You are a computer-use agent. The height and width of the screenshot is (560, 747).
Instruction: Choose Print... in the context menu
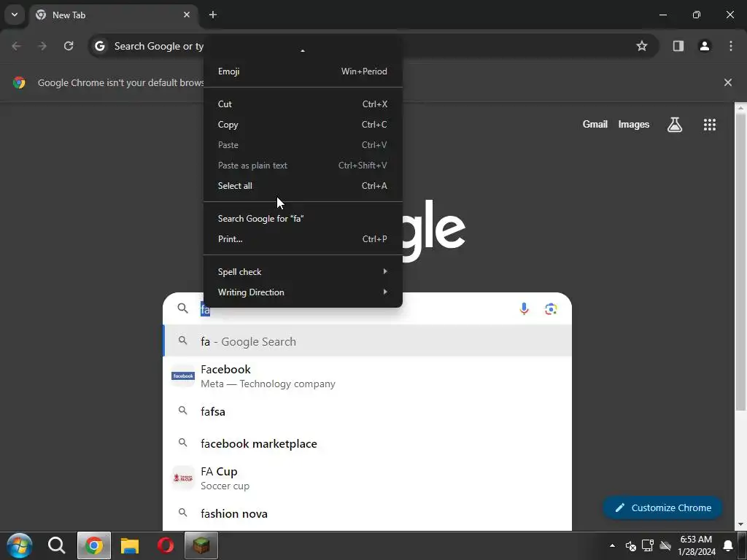click(303, 239)
